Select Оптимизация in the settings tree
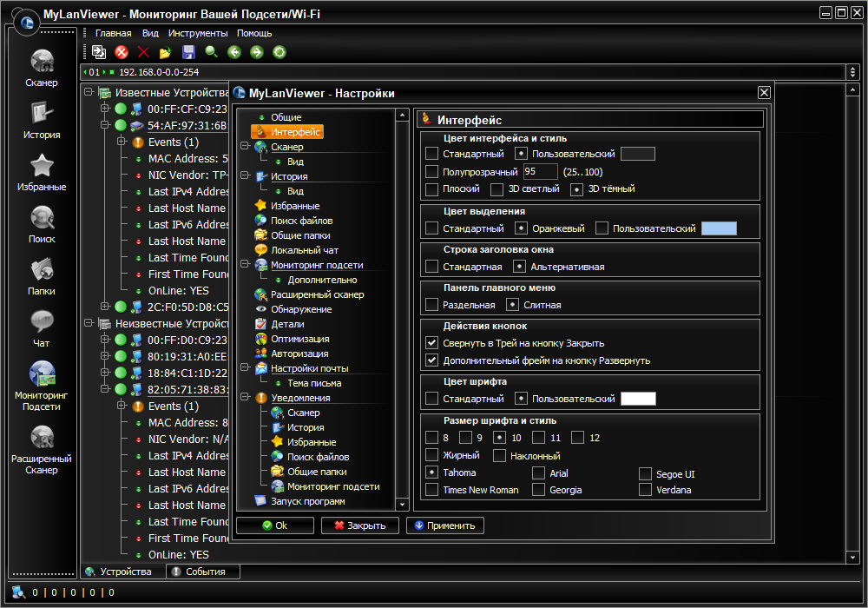 click(x=300, y=339)
